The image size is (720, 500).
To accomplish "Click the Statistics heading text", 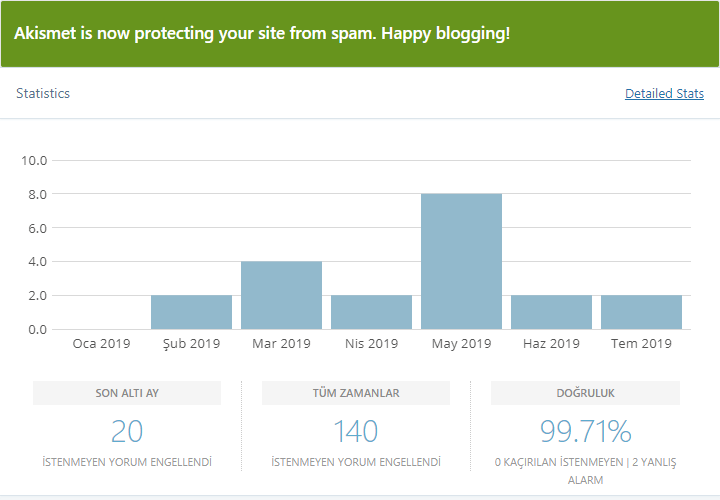I will coord(43,93).
